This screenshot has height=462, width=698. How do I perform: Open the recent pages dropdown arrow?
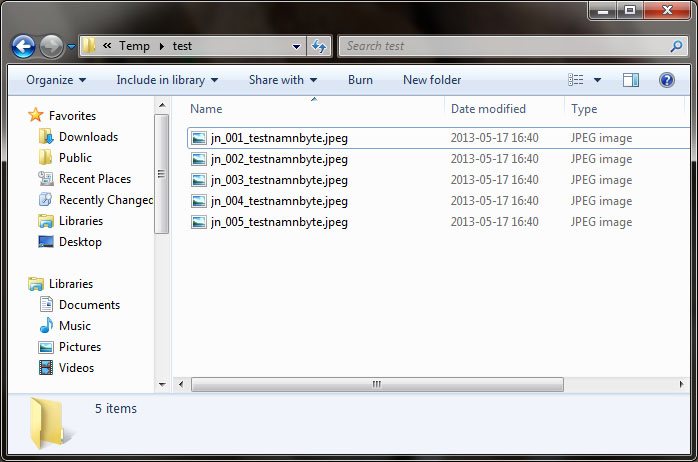click(x=71, y=46)
